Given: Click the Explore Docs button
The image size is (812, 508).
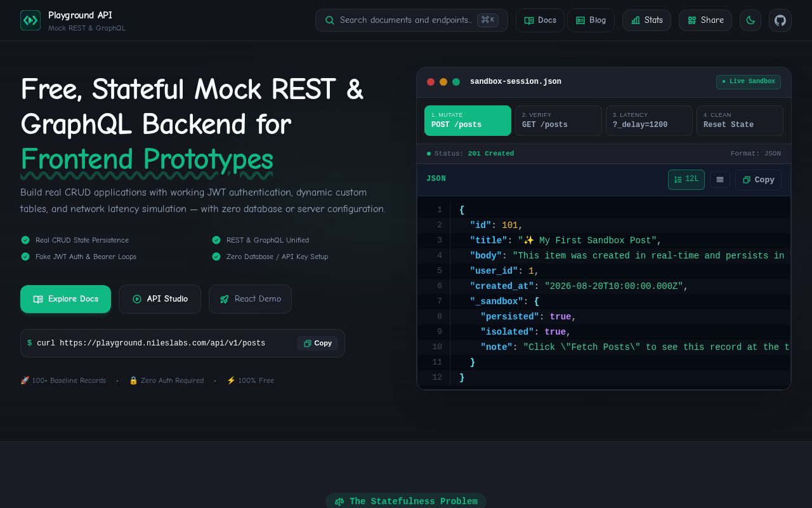Looking at the screenshot, I should (x=65, y=299).
